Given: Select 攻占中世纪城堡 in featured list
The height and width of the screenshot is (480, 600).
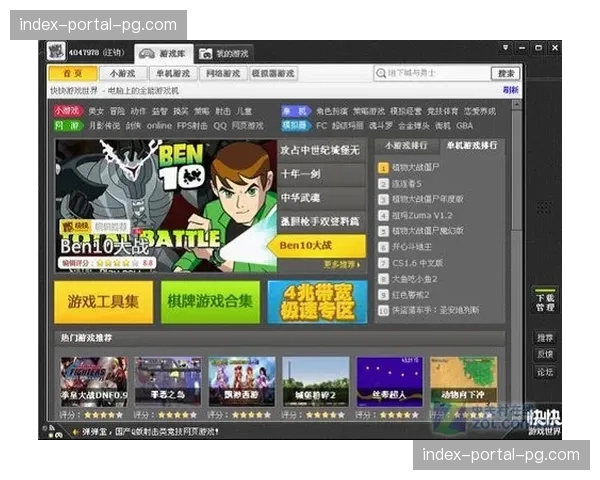Looking at the screenshot, I should click(x=321, y=150).
